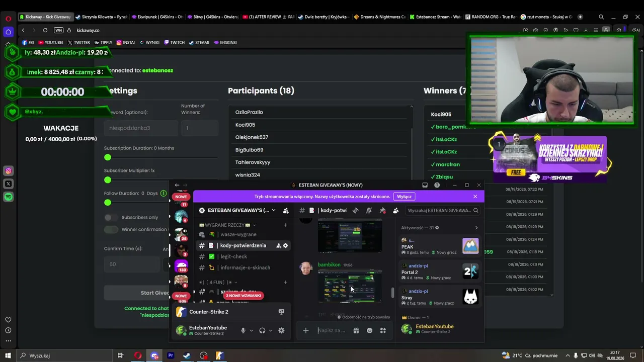The width and height of the screenshot is (644, 362).
Task: Invite people to ESTEBAN GIVEAWAY'S server
Action: 286,210
